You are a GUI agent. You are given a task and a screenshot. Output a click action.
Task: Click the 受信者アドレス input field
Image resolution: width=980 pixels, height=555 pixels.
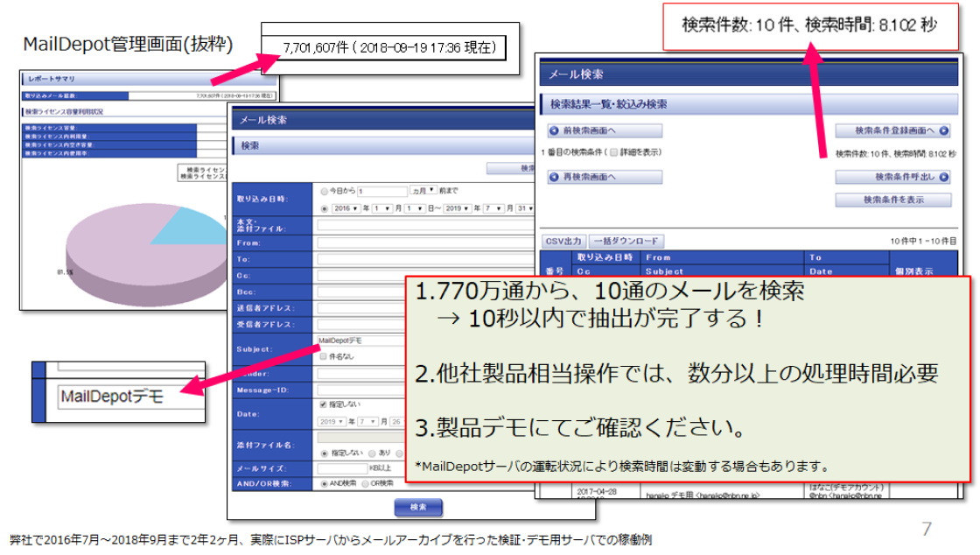(x=362, y=324)
